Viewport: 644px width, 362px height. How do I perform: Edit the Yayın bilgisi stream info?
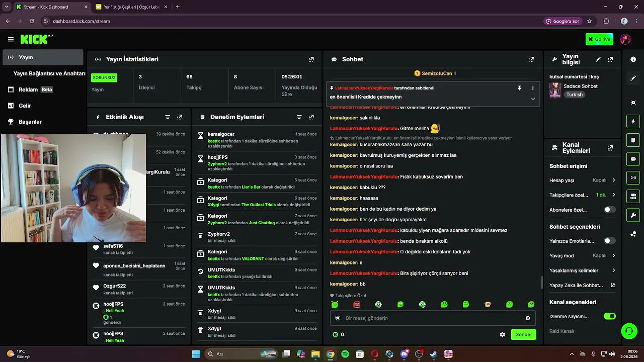(598, 59)
